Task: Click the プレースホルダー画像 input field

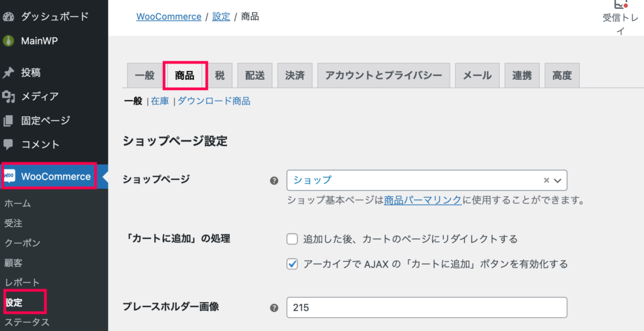Action: pyautogui.click(x=427, y=308)
